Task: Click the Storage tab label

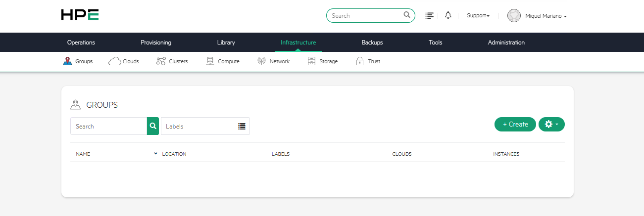Action: (329, 62)
